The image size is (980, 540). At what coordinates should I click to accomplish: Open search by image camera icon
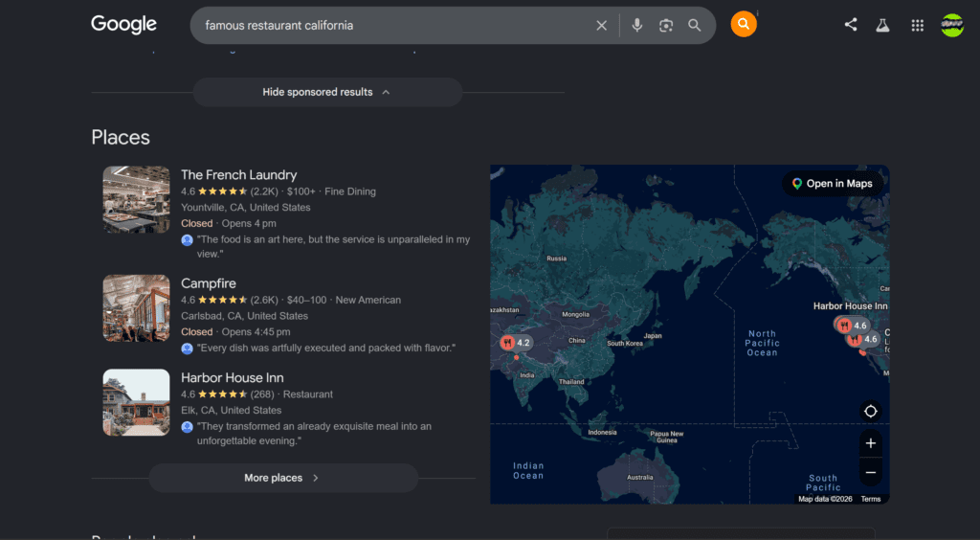point(666,26)
